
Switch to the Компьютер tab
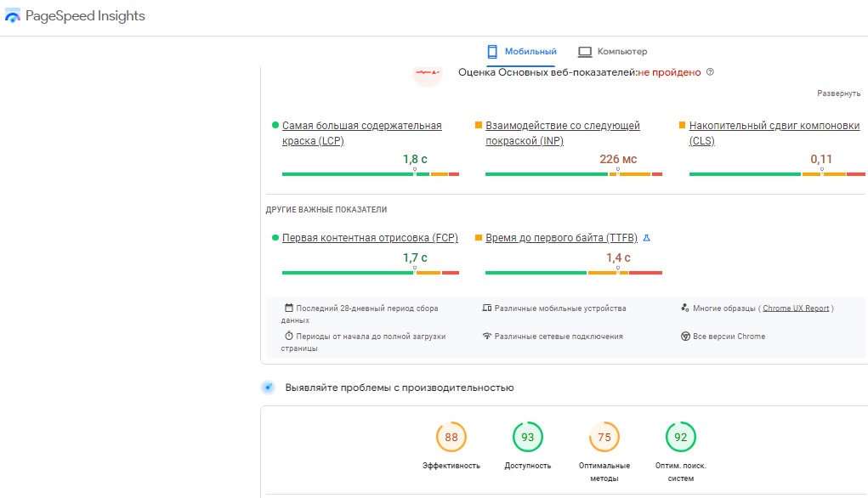pos(612,52)
